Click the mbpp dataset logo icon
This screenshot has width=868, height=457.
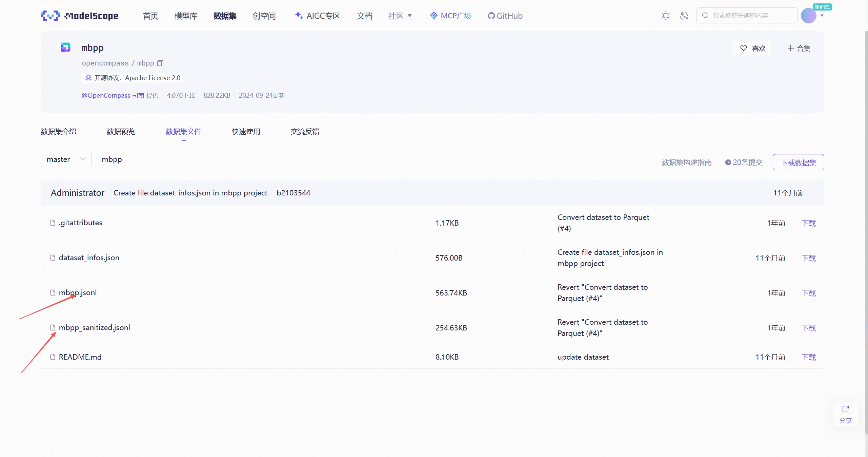66,47
